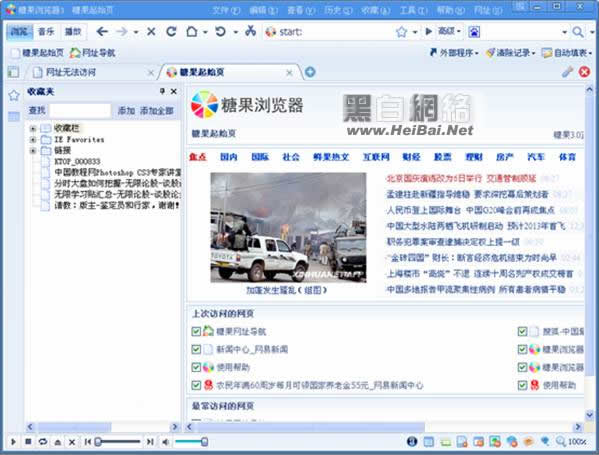Click the forward arrow button
This screenshot has width=599, height=455.
[x=122, y=31]
